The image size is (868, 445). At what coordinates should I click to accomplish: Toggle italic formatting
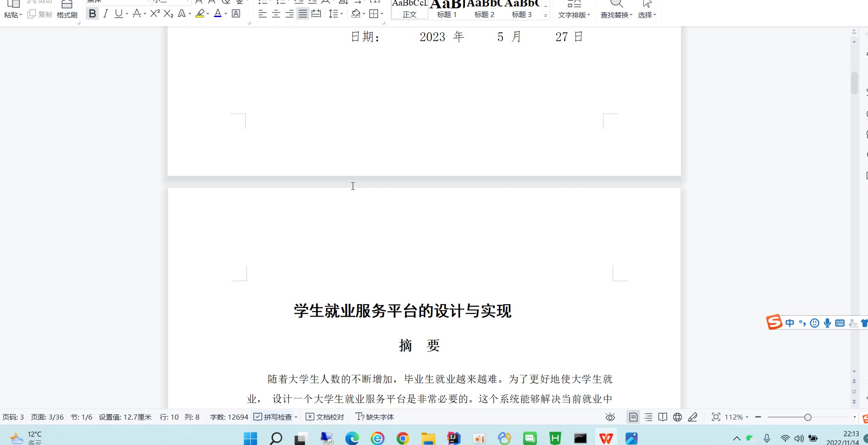coord(106,14)
